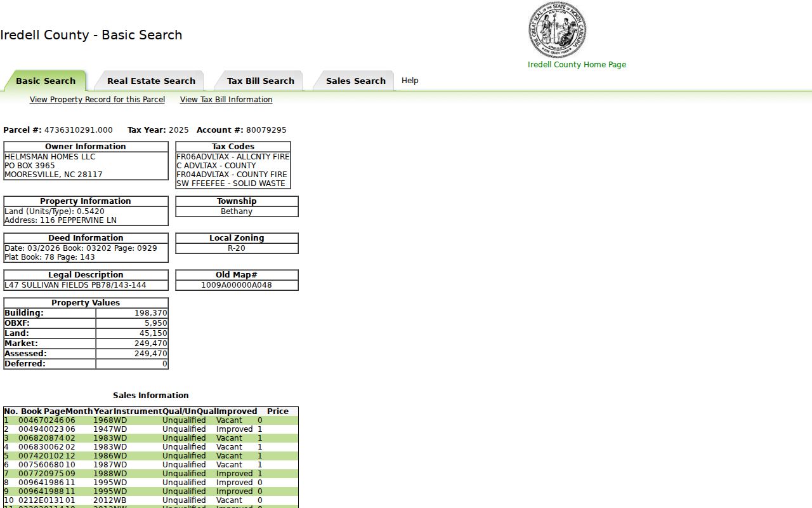Click sales row 1 from 1968
812x508 pixels.
coord(151,420)
